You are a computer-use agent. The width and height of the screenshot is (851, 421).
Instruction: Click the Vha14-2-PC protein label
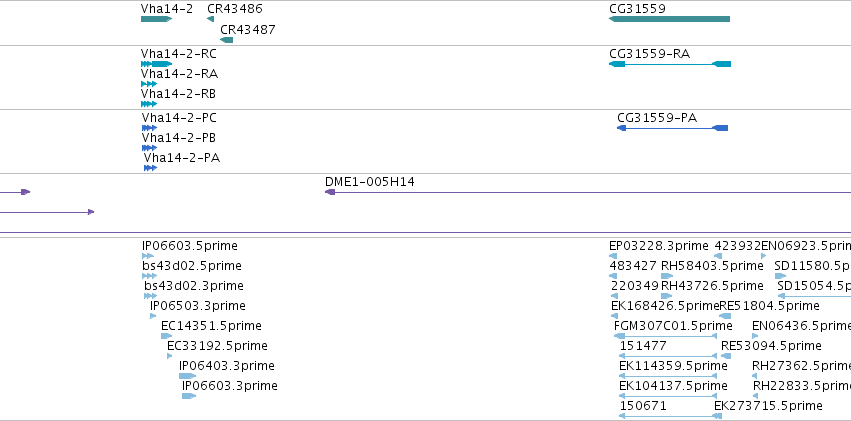tap(179, 118)
